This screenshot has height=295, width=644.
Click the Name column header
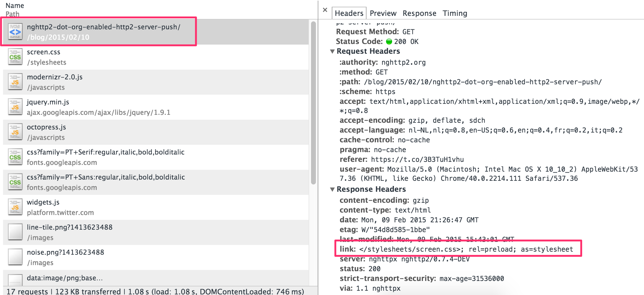coord(15,5)
